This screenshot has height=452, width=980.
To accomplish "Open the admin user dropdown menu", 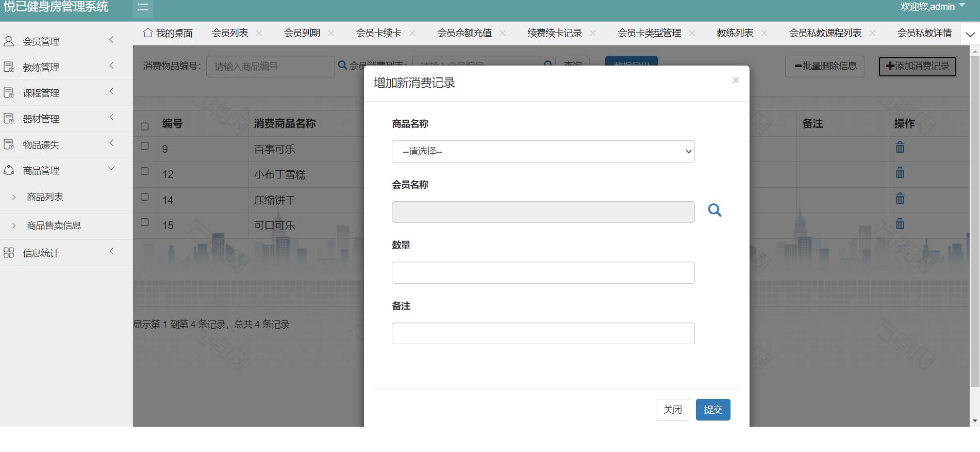I will [933, 7].
